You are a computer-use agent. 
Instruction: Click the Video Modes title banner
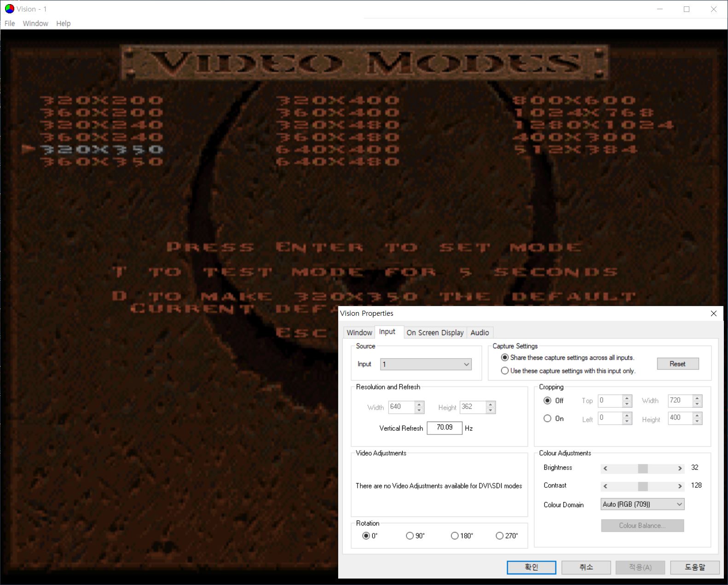(364, 63)
